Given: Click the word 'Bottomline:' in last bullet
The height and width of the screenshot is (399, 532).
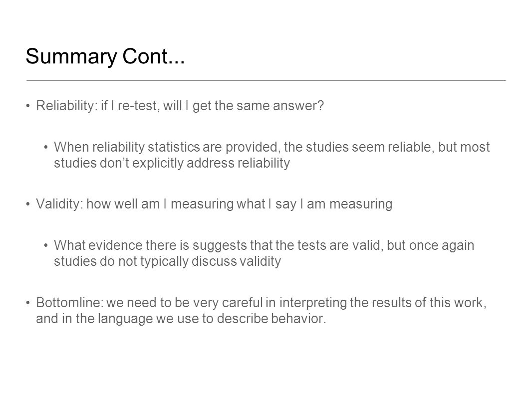Looking at the screenshot, I should [x=69, y=303].
